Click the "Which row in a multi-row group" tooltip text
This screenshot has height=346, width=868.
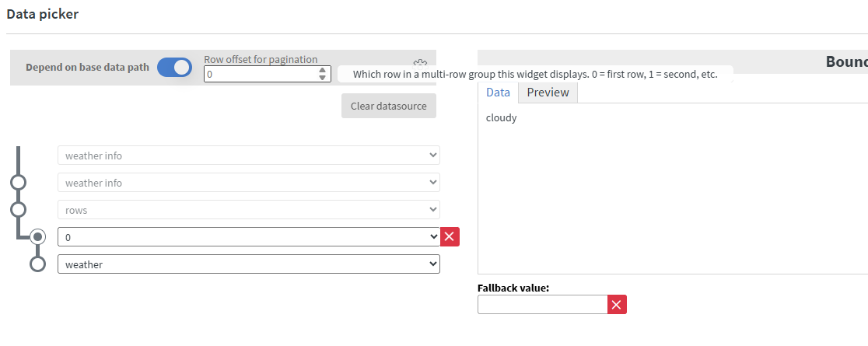click(x=535, y=74)
